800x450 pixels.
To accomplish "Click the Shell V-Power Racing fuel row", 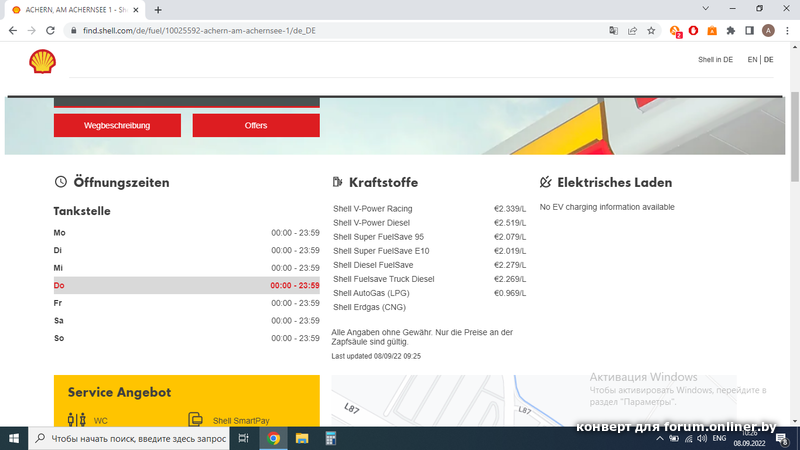I will [x=429, y=209].
